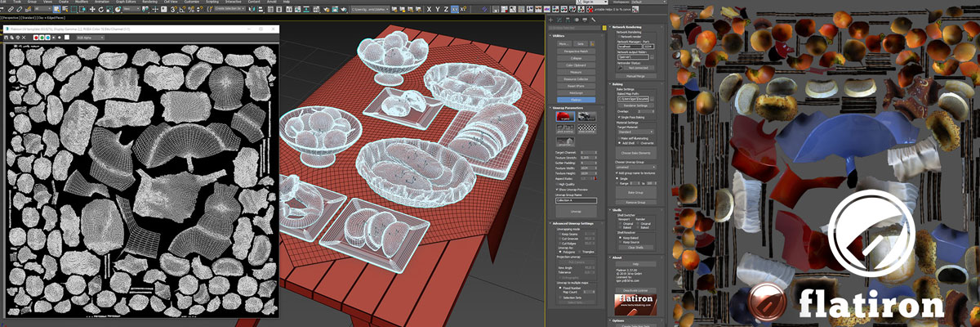Select the checkered unwrap preset thumbnail
Image resolution: width=980 pixels, height=327 pixels.
[587, 128]
